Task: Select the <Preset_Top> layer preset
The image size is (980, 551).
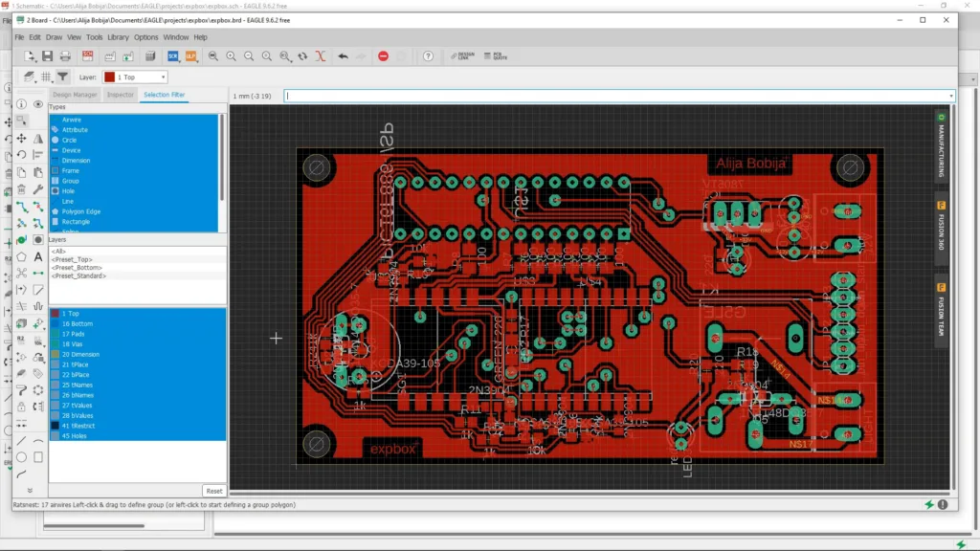Action: click(72, 259)
